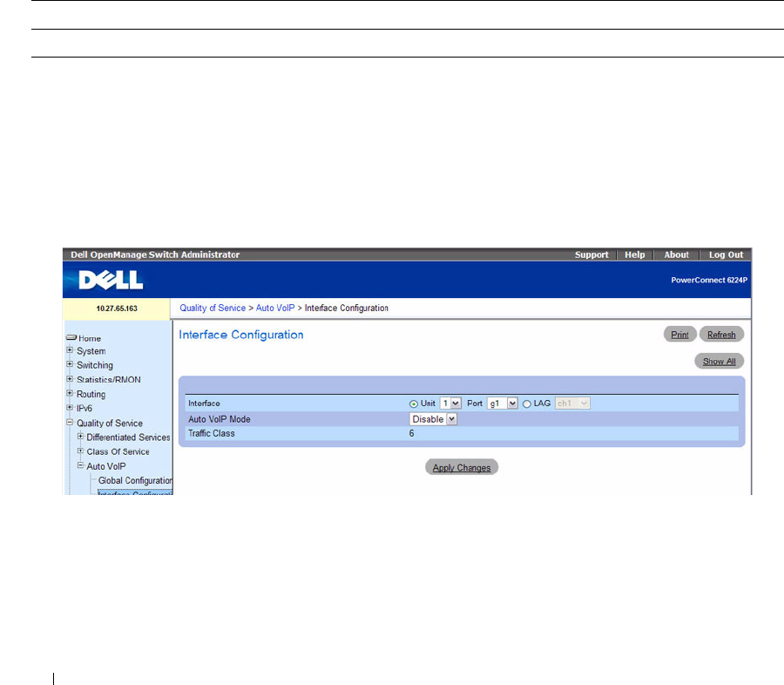Select Differentiated Services tree label
784x685 pixels.
[128, 437]
